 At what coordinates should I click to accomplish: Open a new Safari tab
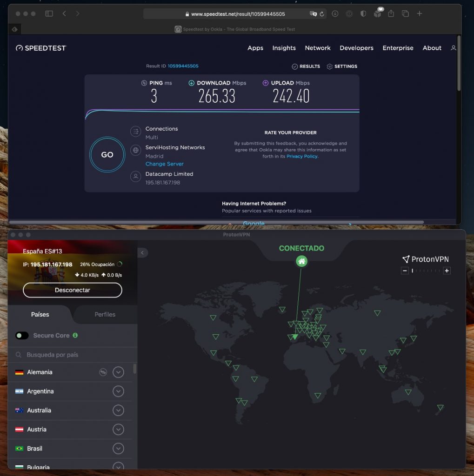(419, 13)
